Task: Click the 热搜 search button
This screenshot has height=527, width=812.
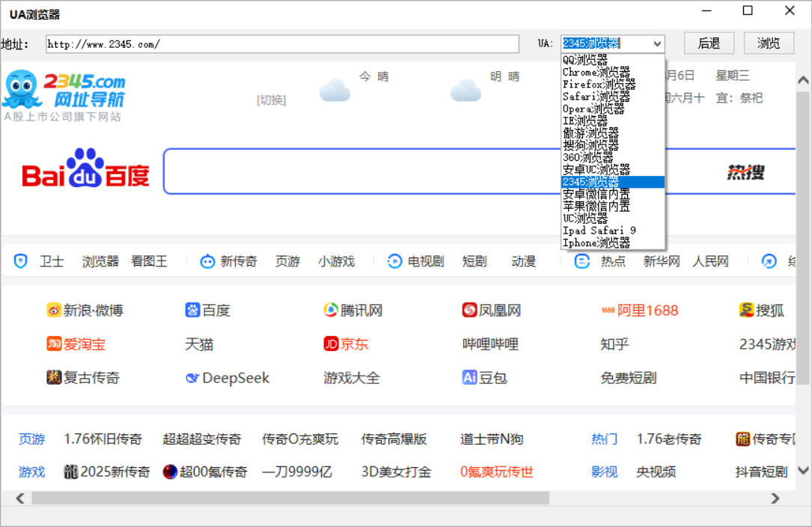Action: (744, 171)
